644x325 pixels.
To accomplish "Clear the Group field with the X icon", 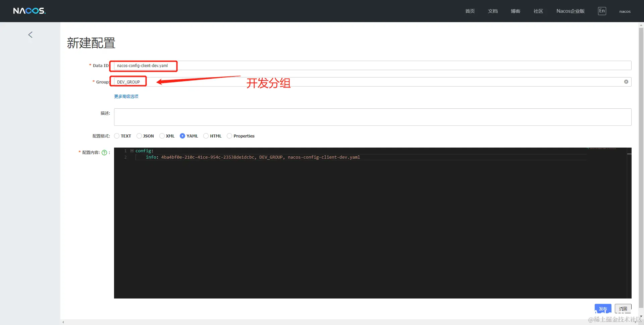I will pyautogui.click(x=626, y=82).
